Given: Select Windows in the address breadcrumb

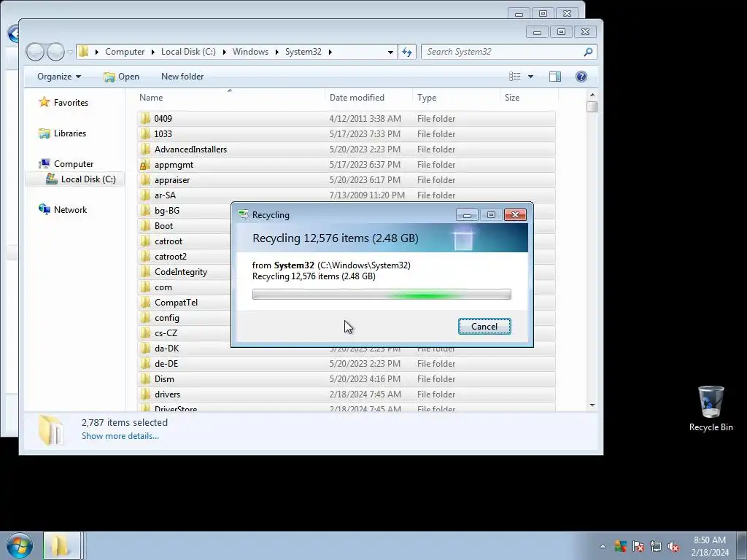Looking at the screenshot, I should (250, 52).
